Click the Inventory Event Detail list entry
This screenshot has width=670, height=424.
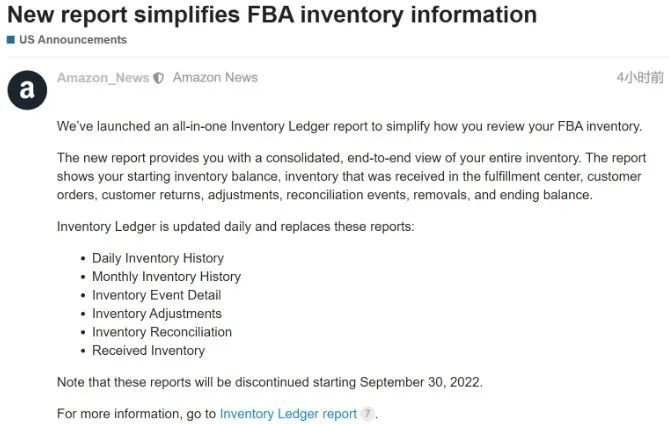pos(156,295)
